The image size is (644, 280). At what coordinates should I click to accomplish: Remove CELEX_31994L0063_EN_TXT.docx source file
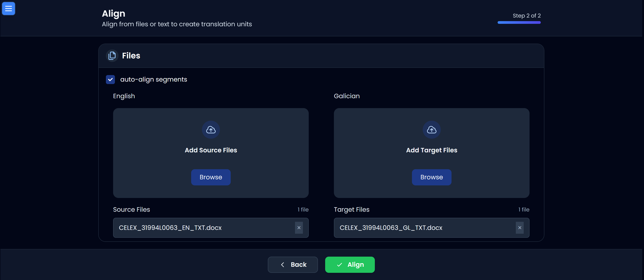click(x=299, y=228)
